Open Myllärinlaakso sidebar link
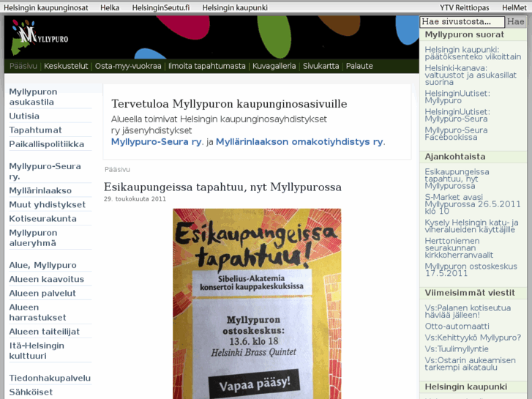The width and height of the screenshot is (532, 399). [x=40, y=190]
